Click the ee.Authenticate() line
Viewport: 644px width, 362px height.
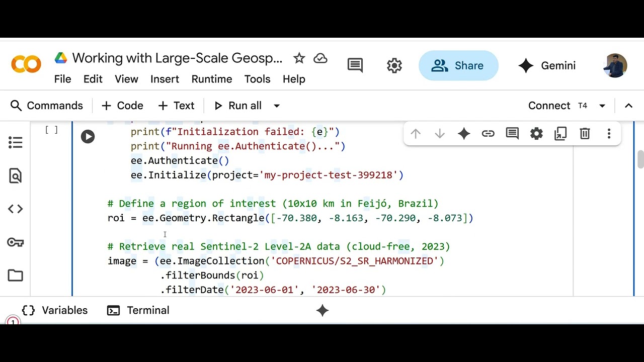coord(180,160)
